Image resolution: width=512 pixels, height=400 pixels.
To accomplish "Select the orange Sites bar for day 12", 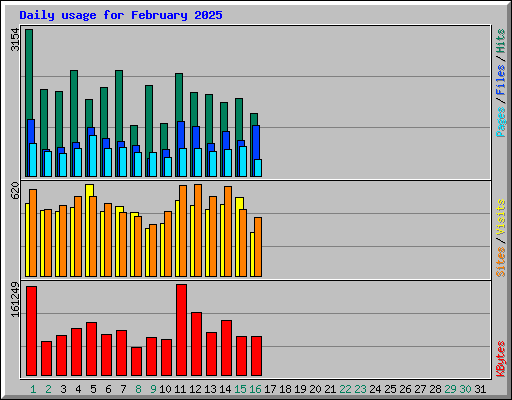I will click(198, 230).
